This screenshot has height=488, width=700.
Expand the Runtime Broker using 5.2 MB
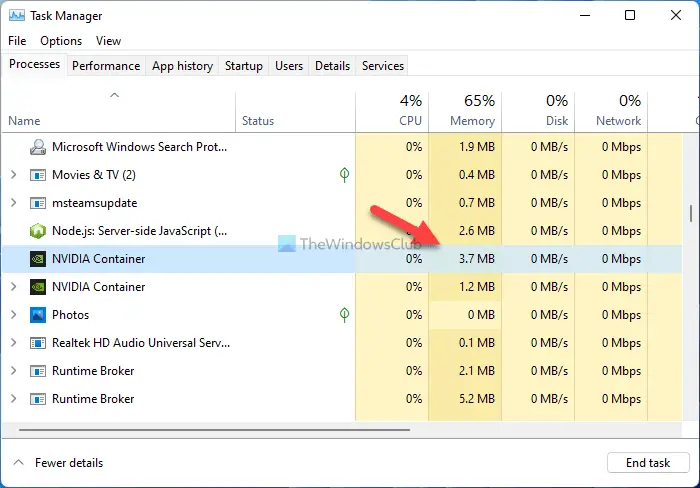tap(14, 399)
